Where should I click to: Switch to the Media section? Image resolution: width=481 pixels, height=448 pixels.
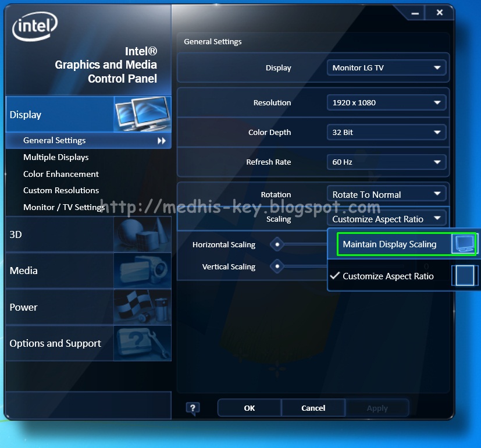pyautogui.click(x=88, y=271)
